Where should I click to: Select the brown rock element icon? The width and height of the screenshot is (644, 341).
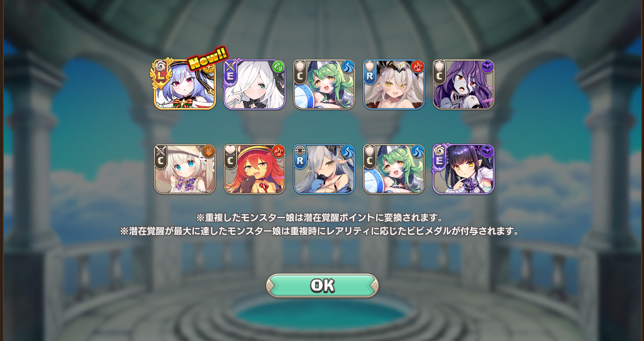point(209,151)
